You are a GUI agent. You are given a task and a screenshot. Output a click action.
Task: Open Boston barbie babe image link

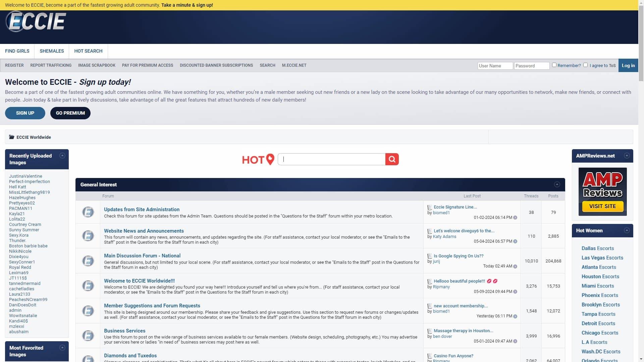click(x=28, y=246)
